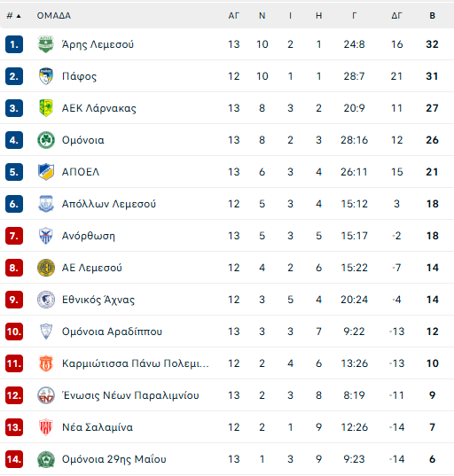
Task: Open the Ένωσις Νέων Παραλιμνίου link
Action: (130, 395)
